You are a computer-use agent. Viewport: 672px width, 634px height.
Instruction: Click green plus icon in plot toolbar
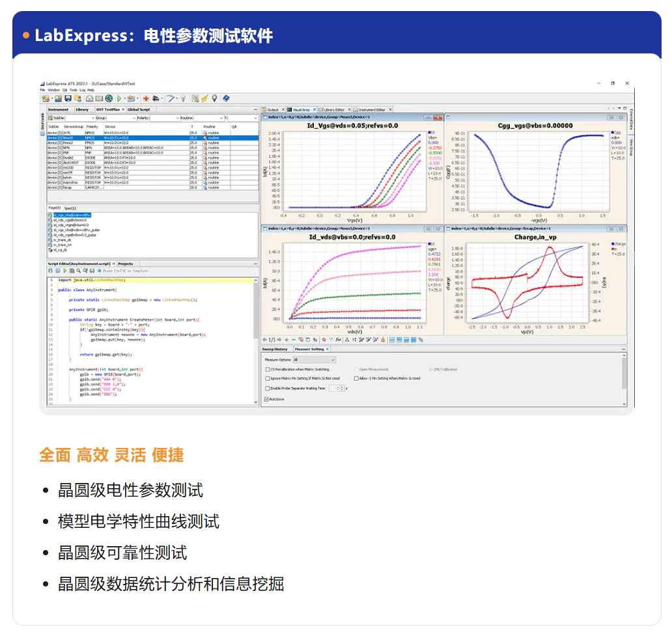click(x=286, y=339)
